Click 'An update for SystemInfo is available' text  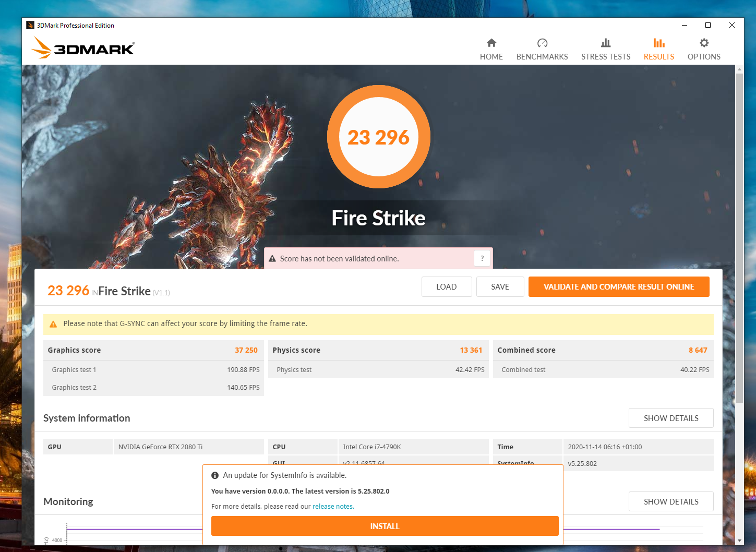[284, 475]
